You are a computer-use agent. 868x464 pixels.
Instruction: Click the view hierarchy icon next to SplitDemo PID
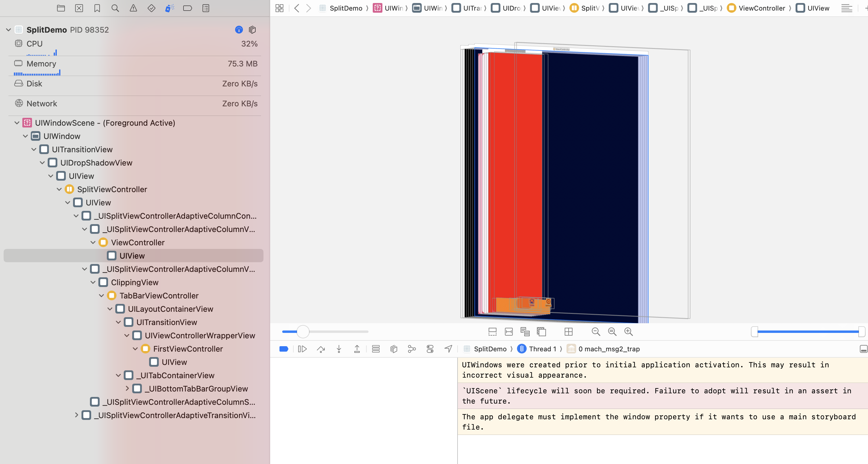tap(252, 30)
